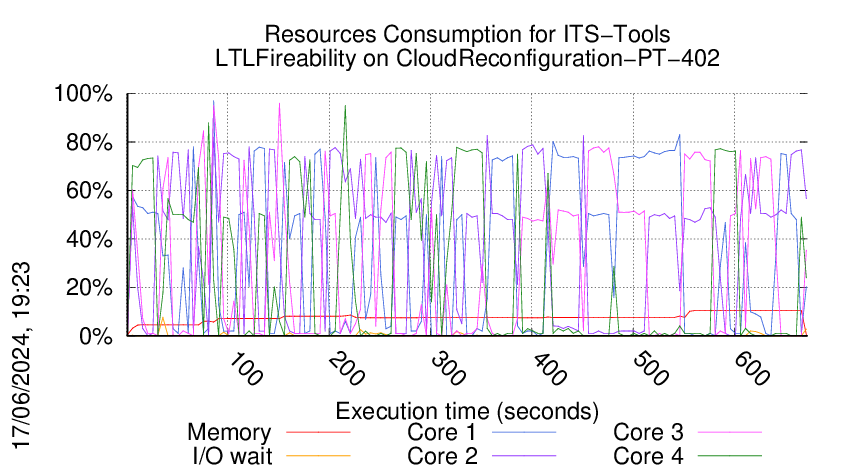Click the purple Core 2 legend line

click(524, 455)
